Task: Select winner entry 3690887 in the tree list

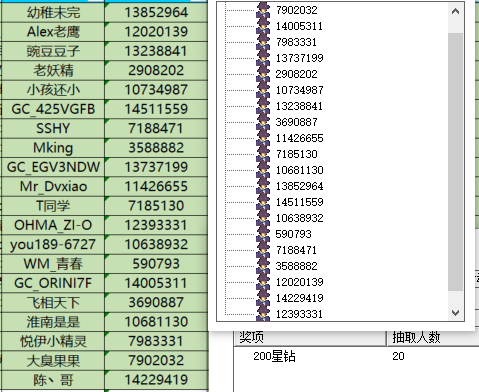Action: click(297, 122)
